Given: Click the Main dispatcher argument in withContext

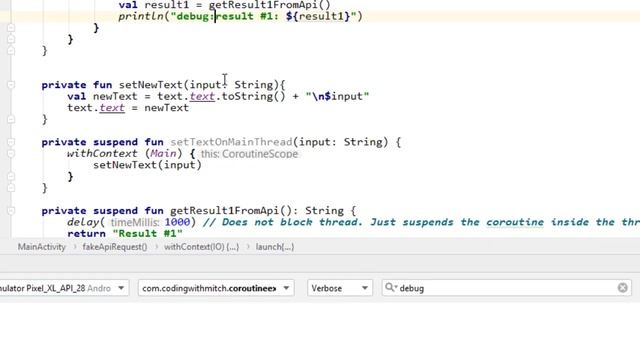Looking at the screenshot, I should point(163,153).
